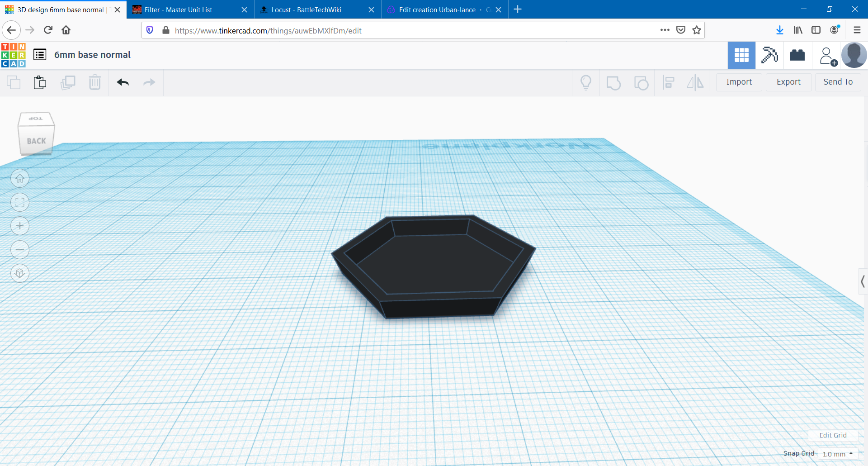Expand the collapsed shapes panel arrow
The width and height of the screenshot is (868, 466).
863,281
